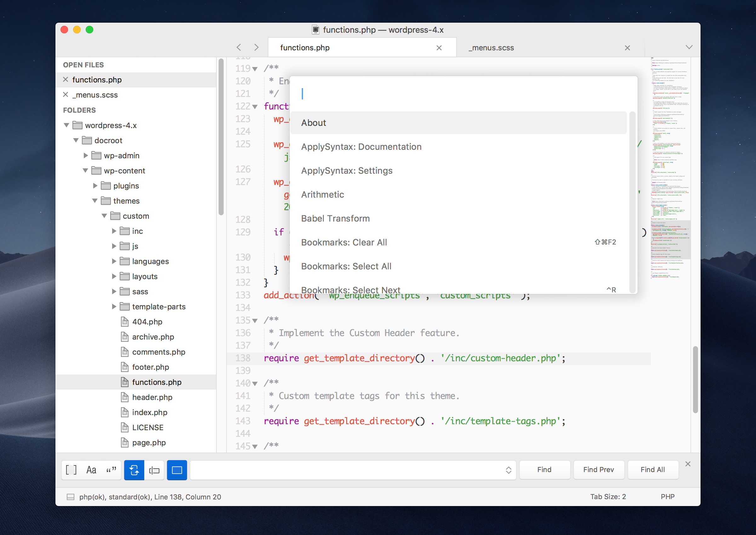756x535 pixels.
Task: Expand the plugins folder
Action: point(95,186)
